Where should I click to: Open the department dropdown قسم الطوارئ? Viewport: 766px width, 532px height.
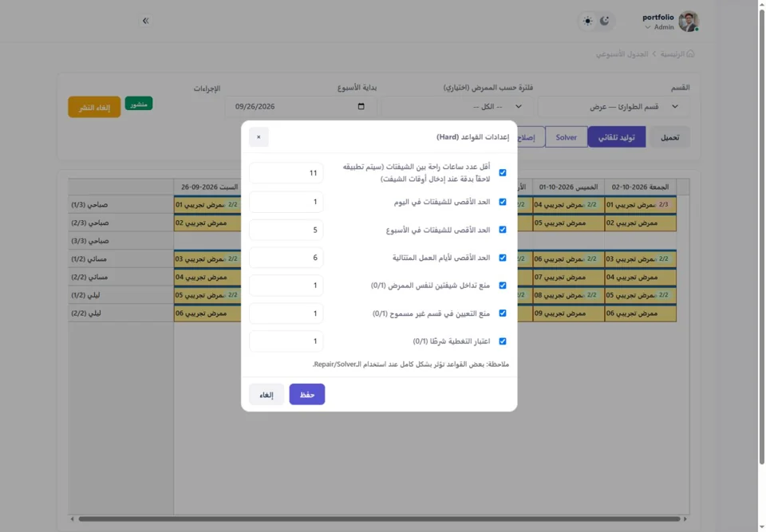click(614, 107)
